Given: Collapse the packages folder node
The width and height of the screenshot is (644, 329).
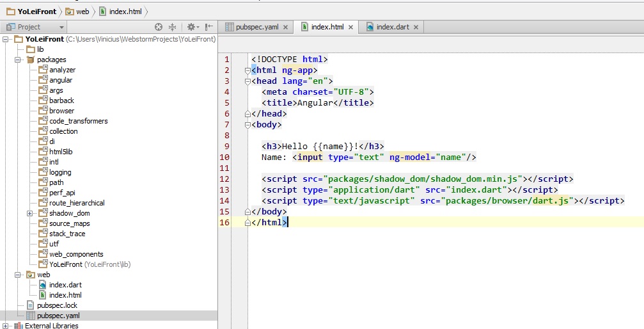Looking at the screenshot, I should click(x=18, y=60).
